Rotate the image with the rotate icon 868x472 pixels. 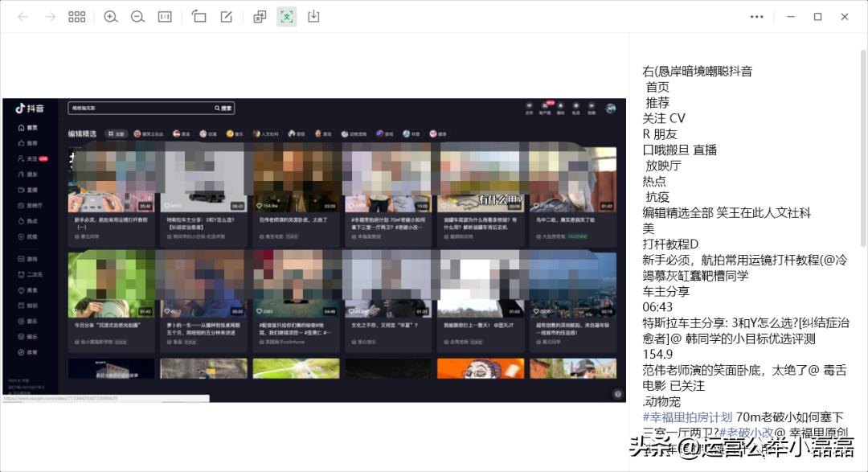click(199, 16)
